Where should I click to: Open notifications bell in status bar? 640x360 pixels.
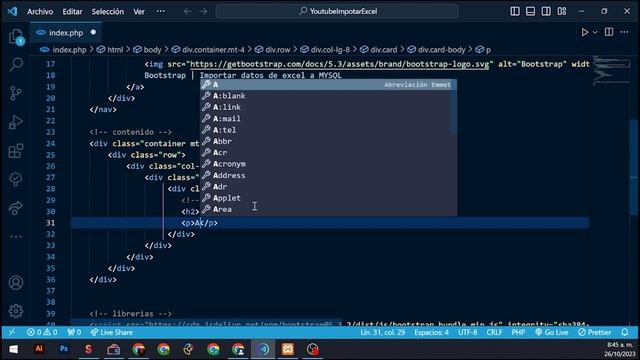pos(625,333)
